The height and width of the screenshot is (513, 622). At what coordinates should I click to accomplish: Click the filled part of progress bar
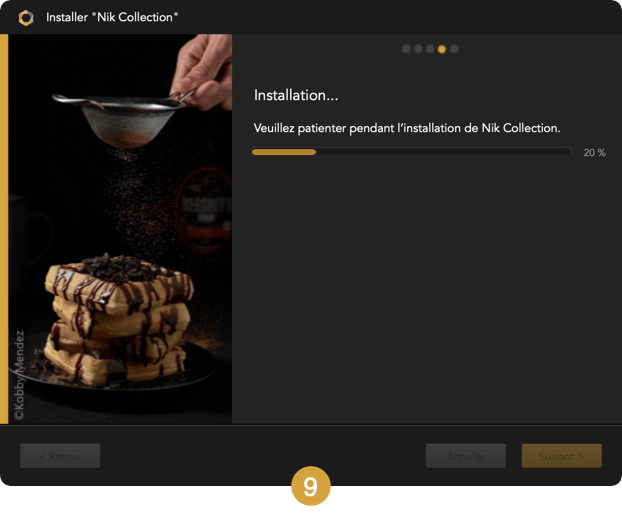point(284,152)
